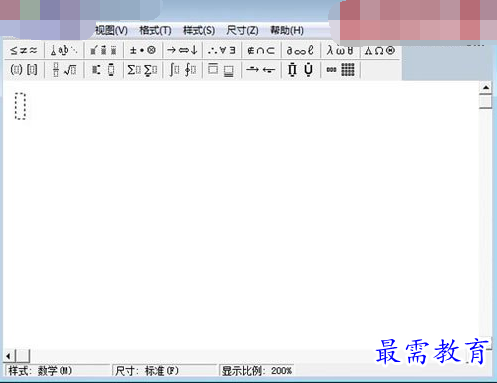Open the embellishments palette
The image size is (497, 383).
pyautogui.click(x=103, y=50)
